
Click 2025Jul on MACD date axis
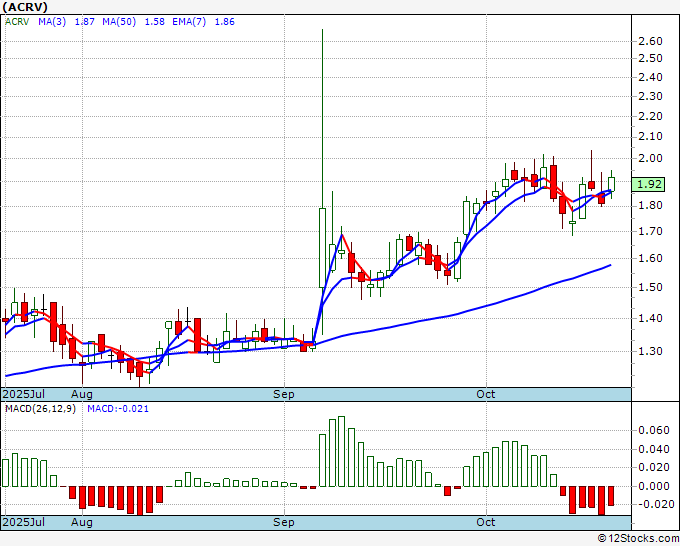(24, 522)
